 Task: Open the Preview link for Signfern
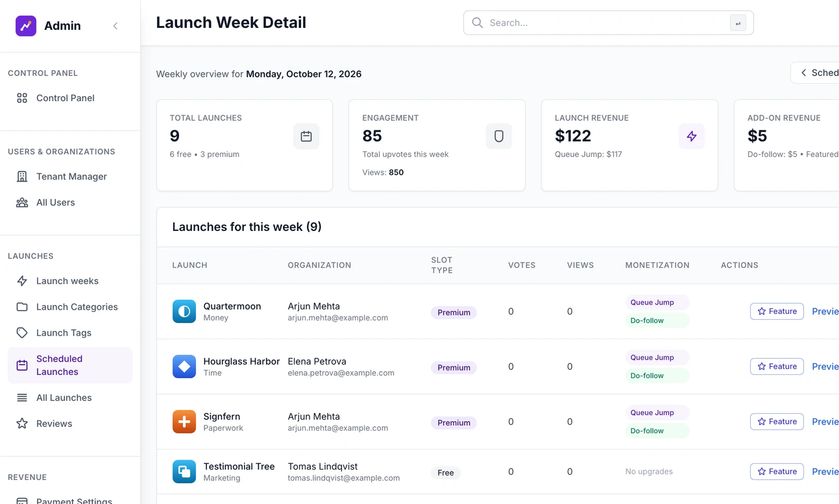coord(825,422)
